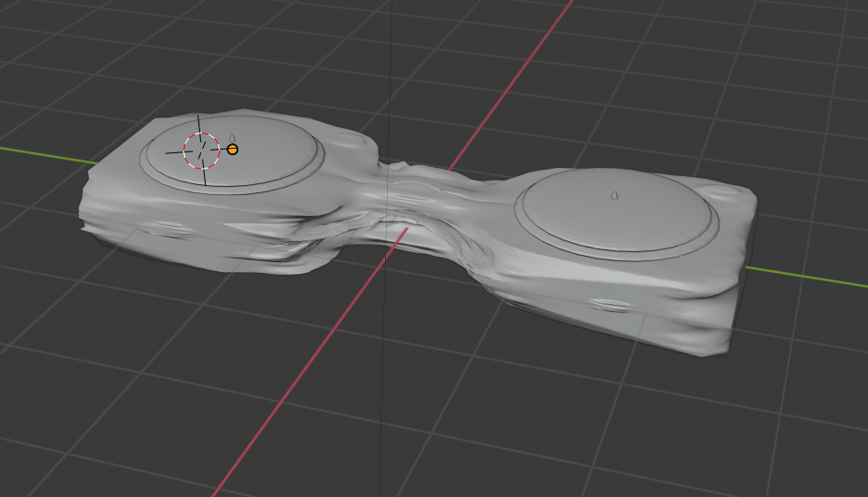Click the thin vertical Z axis line above mesh
Screen dimensions: 868x497
coord(390,73)
